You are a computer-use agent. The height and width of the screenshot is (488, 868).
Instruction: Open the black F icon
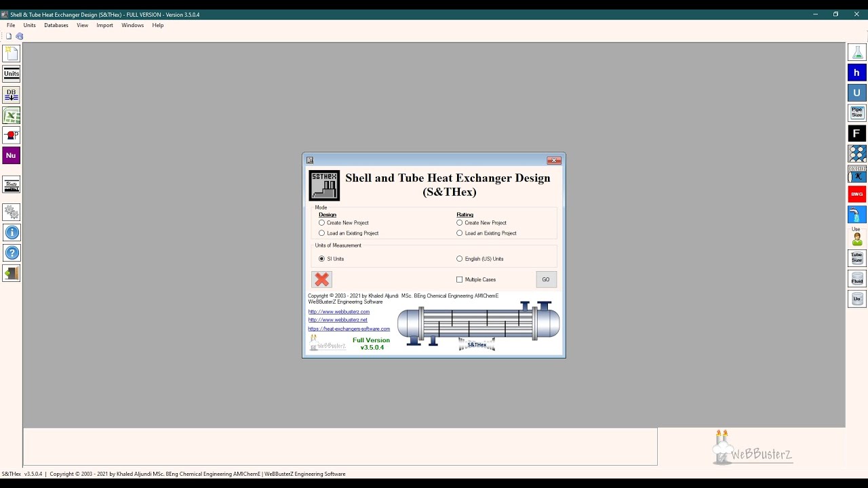point(857,134)
